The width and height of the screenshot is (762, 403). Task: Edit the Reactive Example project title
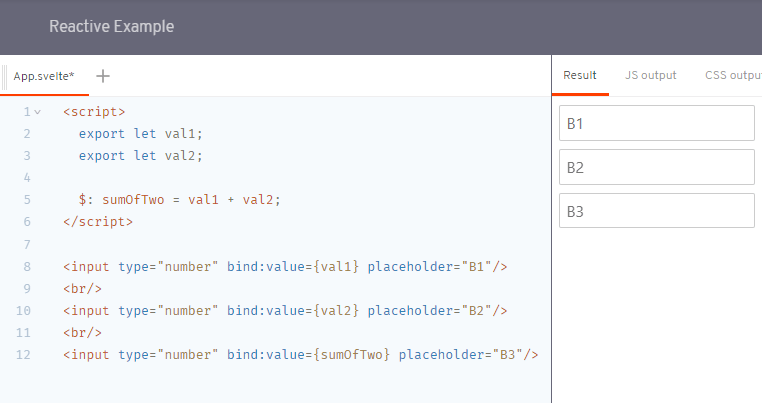[x=111, y=27]
